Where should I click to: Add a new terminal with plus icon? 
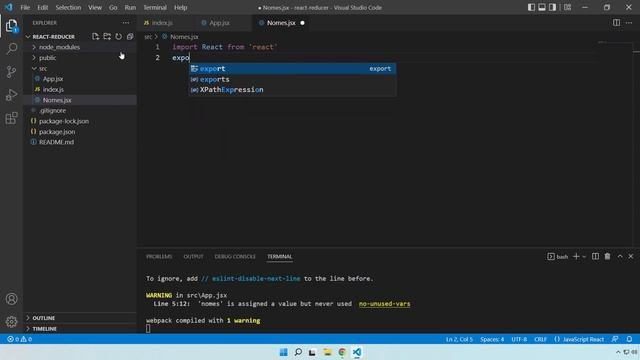click(x=576, y=256)
